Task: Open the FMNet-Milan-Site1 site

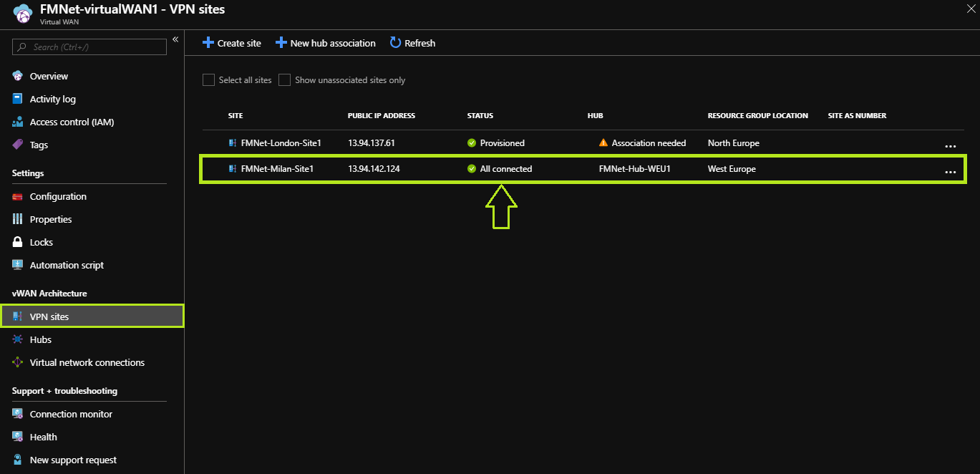Action: [278, 169]
